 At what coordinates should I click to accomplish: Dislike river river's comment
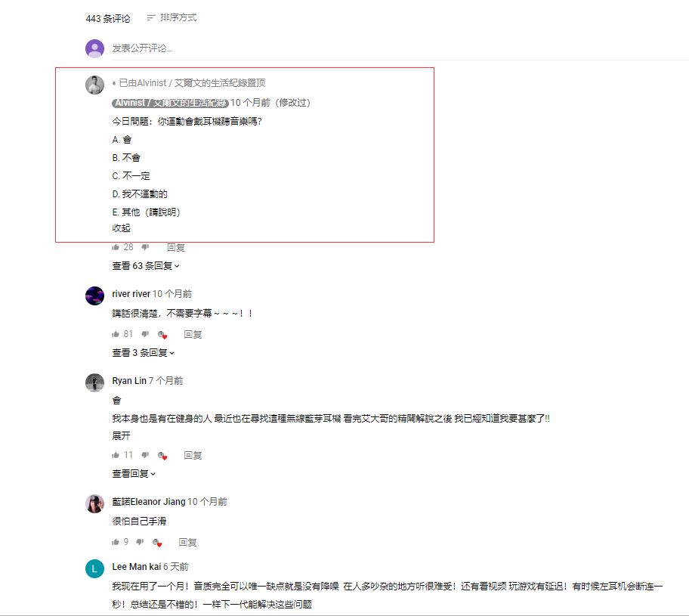click(x=145, y=334)
